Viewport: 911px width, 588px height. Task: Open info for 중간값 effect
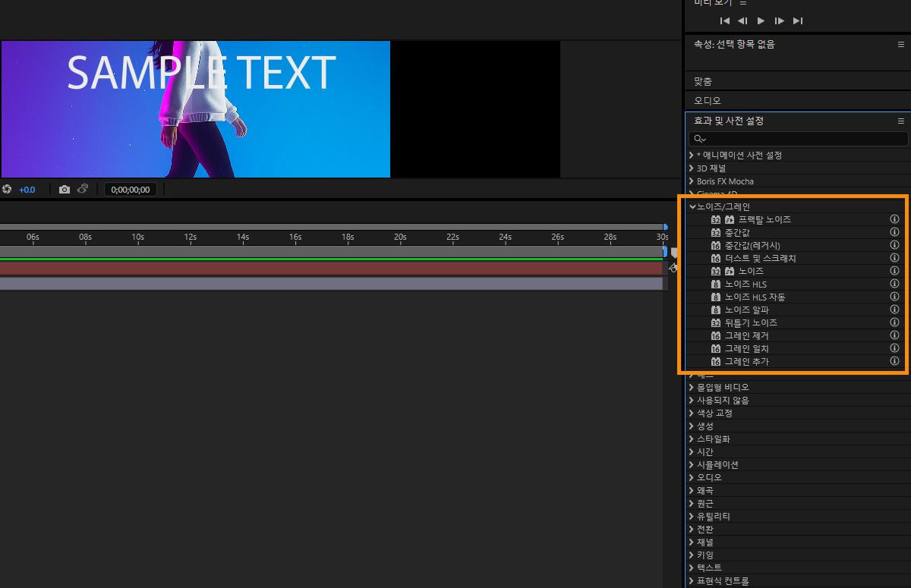(x=894, y=232)
